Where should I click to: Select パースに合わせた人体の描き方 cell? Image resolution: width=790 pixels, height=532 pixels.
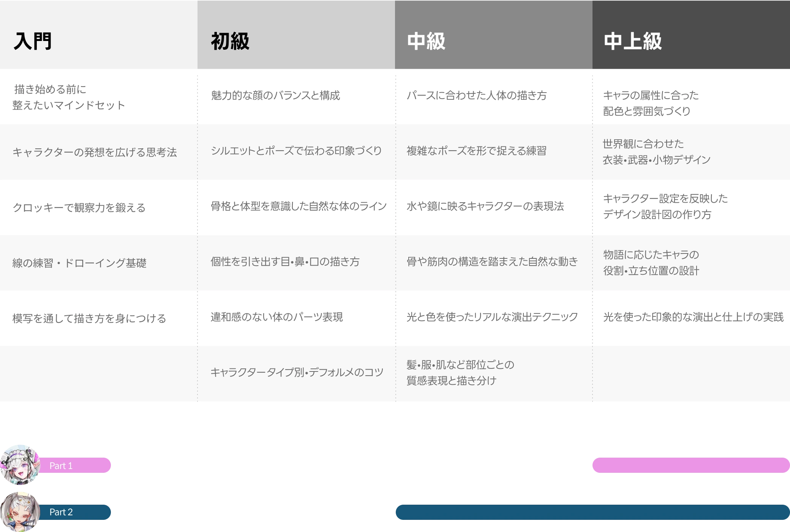pos(494,97)
